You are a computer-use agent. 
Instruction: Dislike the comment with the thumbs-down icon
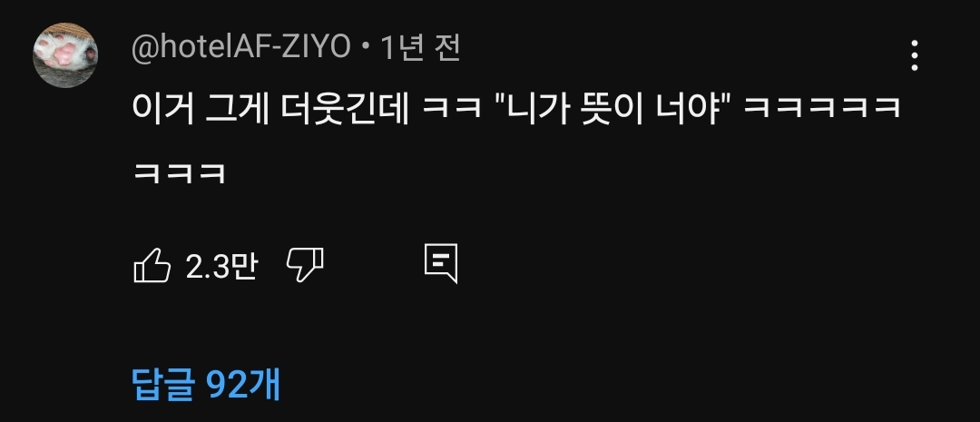305,265
